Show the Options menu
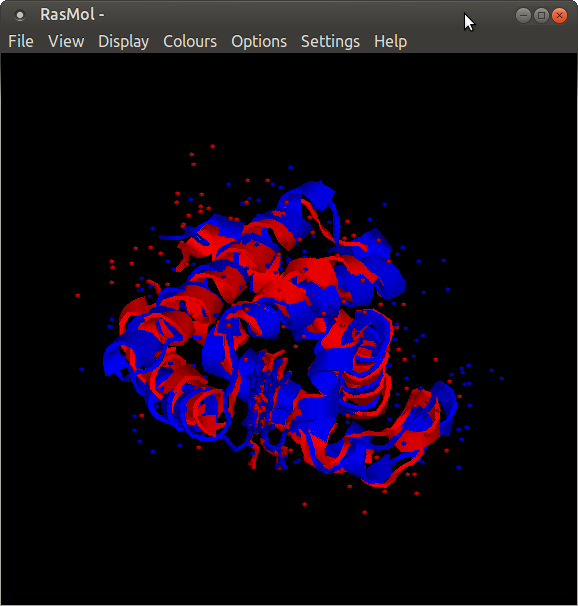Image resolution: width=578 pixels, height=606 pixels. 259,41
